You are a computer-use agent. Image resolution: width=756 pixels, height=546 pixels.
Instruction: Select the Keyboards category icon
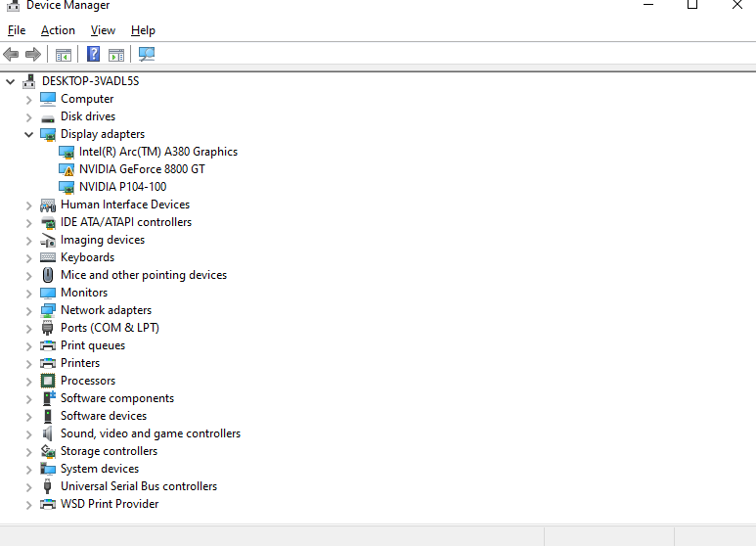tap(48, 257)
